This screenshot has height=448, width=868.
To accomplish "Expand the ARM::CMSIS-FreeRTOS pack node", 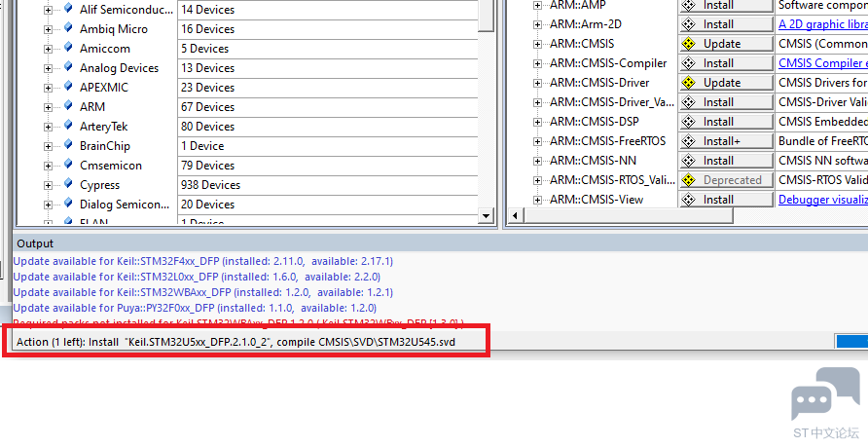I will [x=537, y=142].
